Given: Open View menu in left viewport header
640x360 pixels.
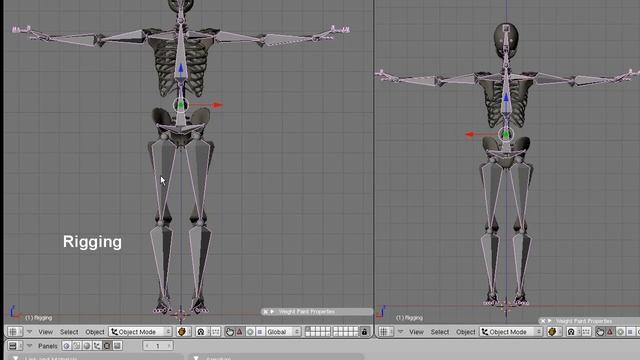Looking at the screenshot, I should pos(45,332).
